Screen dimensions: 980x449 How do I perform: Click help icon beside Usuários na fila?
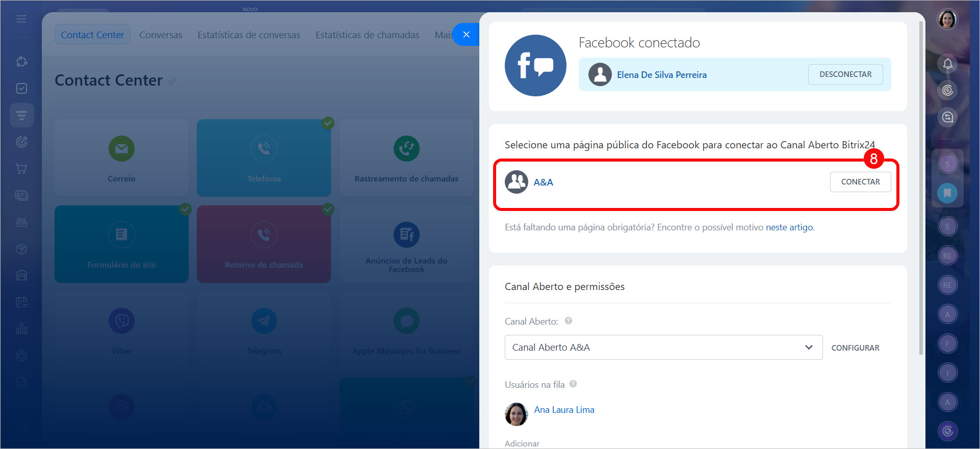(x=573, y=384)
